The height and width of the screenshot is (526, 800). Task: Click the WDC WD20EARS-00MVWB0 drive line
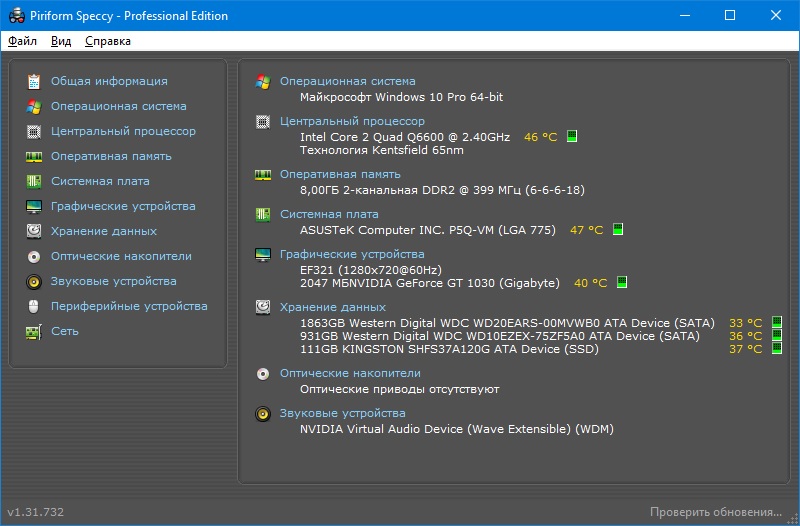(x=507, y=323)
